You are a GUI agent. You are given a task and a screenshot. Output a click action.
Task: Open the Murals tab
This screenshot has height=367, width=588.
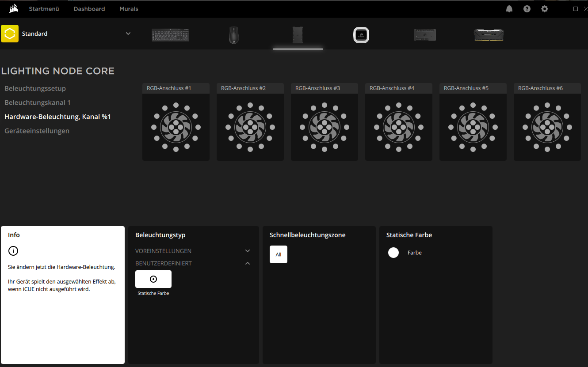[129, 9]
